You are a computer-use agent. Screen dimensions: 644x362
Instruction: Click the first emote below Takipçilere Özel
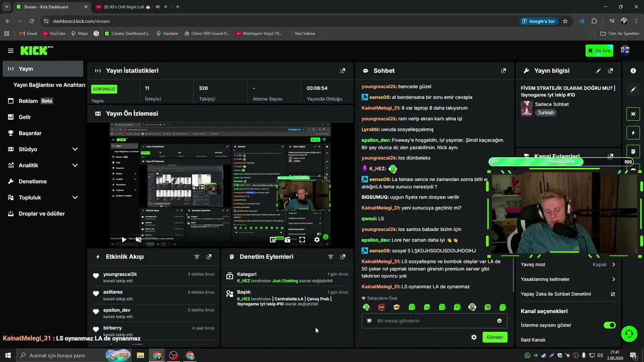366,307
